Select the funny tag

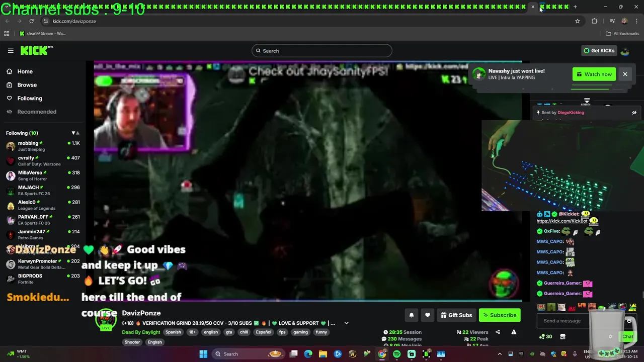[x=321, y=332]
